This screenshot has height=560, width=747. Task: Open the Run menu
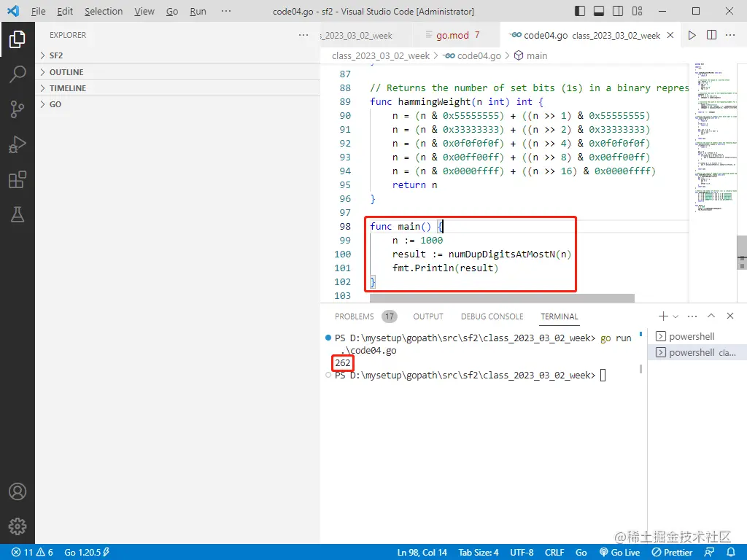198,11
